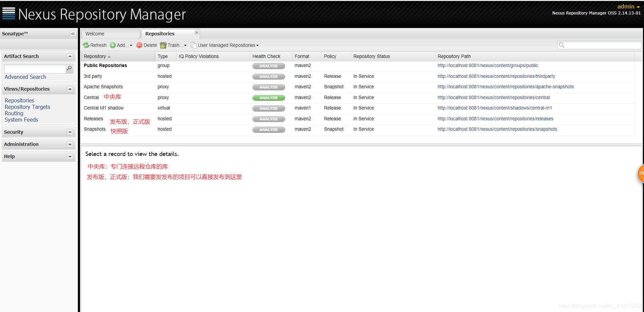The width and height of the screenshot is (644, 312).
Task: Open the thirdparty repository URL
Action: 496,76
